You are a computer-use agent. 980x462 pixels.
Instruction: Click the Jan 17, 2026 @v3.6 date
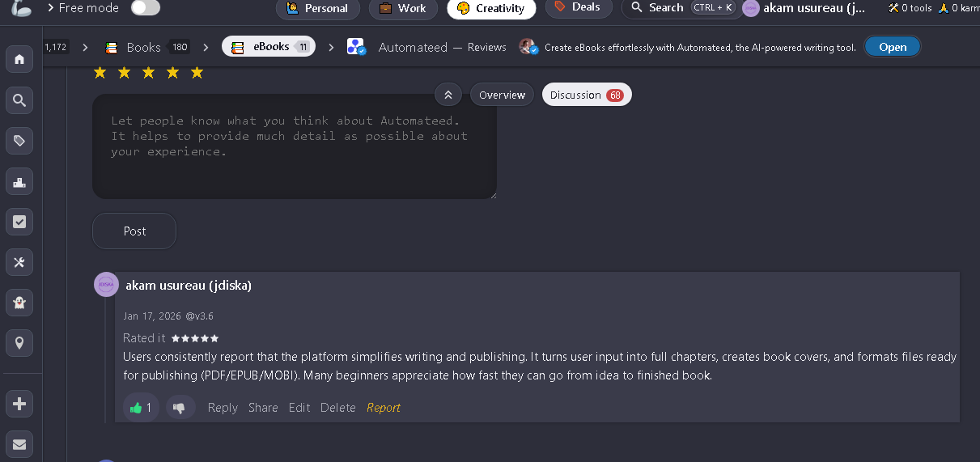coord(168,316)
